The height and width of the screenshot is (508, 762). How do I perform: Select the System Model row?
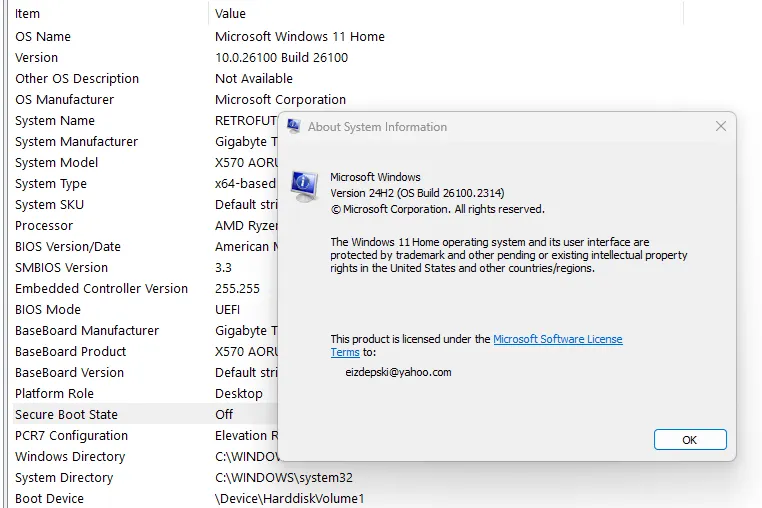click(145, 162)
